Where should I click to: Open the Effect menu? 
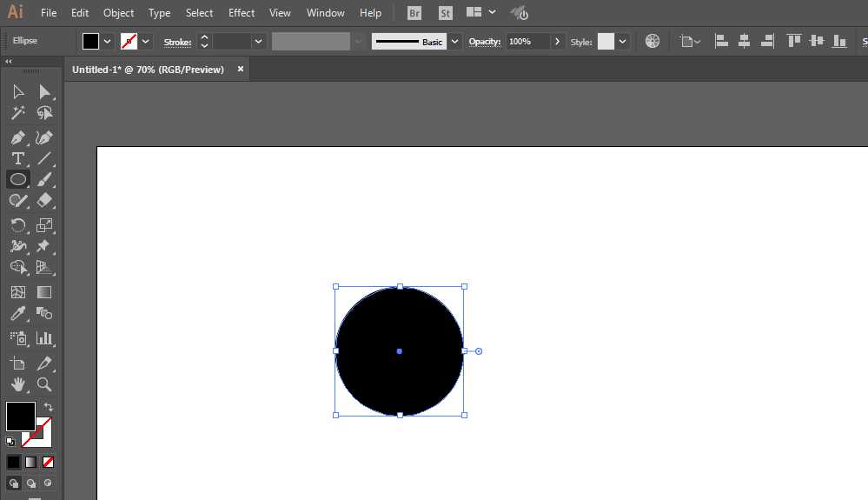(242, 13)
